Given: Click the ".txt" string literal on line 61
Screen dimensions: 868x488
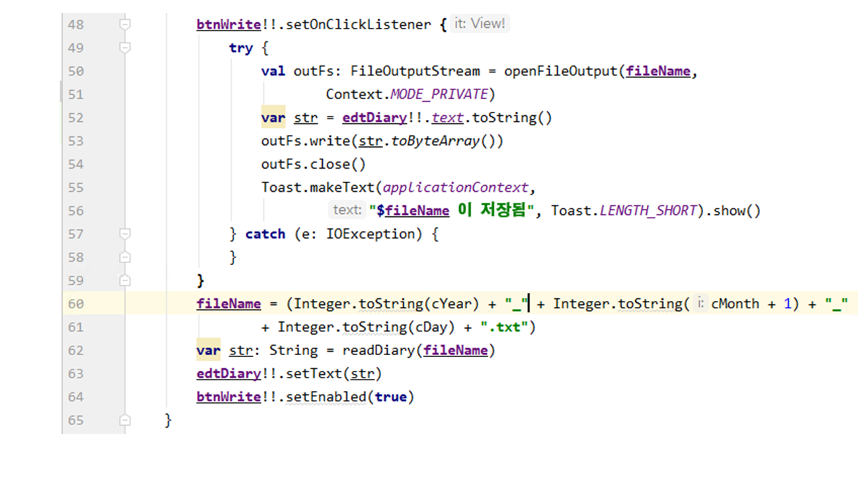Looking at the screenshot, I should click(x=503, y=327).
